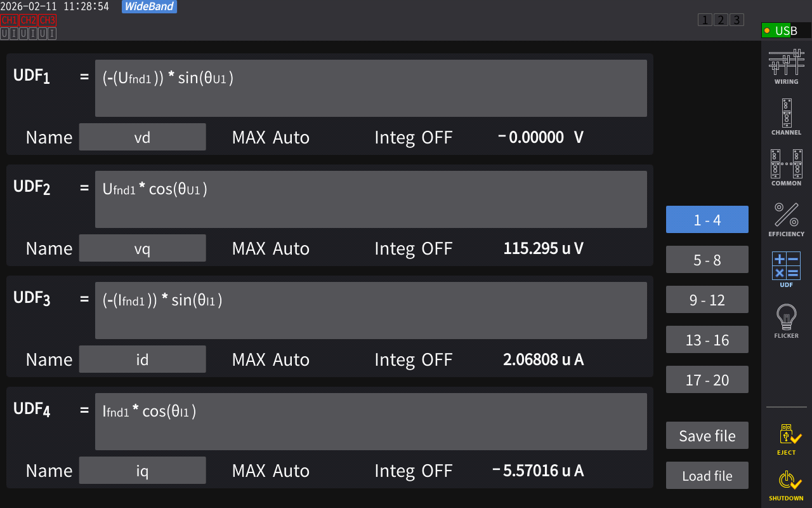Viewport: 812px width, 508px height.
Task: Open the Common settings icon
Action: [x=786, y=167]
